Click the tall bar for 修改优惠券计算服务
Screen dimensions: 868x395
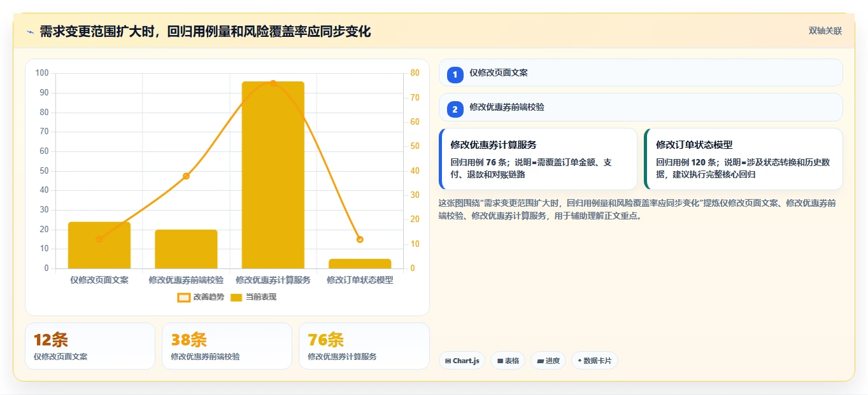[273, 175]
